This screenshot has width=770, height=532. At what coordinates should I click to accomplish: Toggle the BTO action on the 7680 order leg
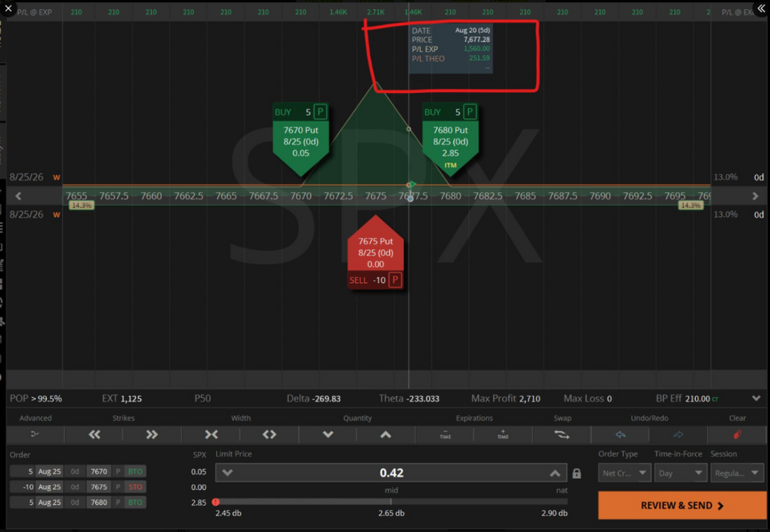135,502
